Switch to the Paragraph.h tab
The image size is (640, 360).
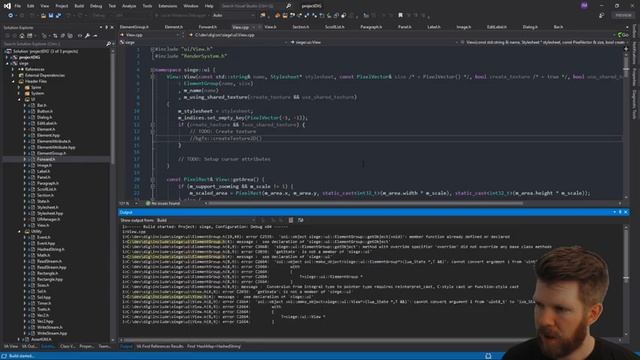tap(371, 27)
